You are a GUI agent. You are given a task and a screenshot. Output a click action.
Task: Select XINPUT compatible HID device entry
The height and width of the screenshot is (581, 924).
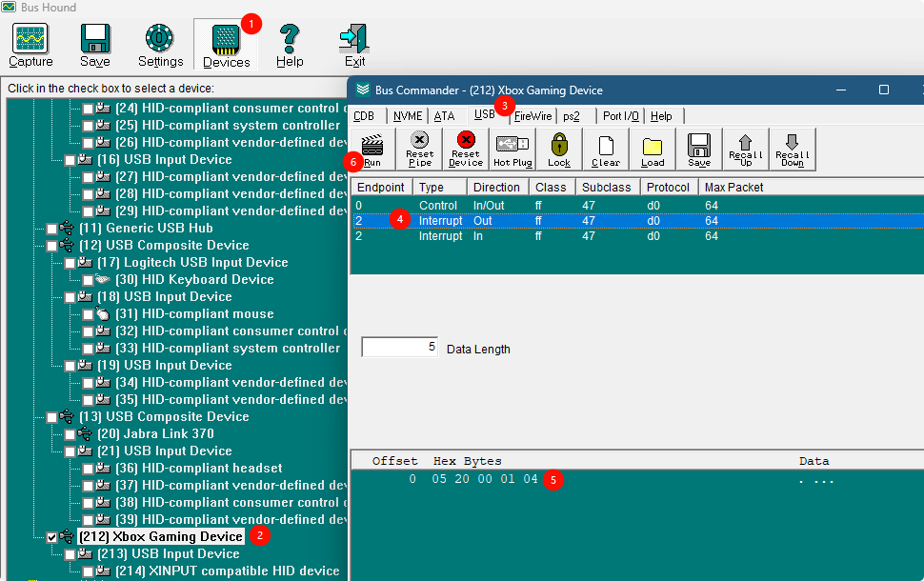[228, 571]
